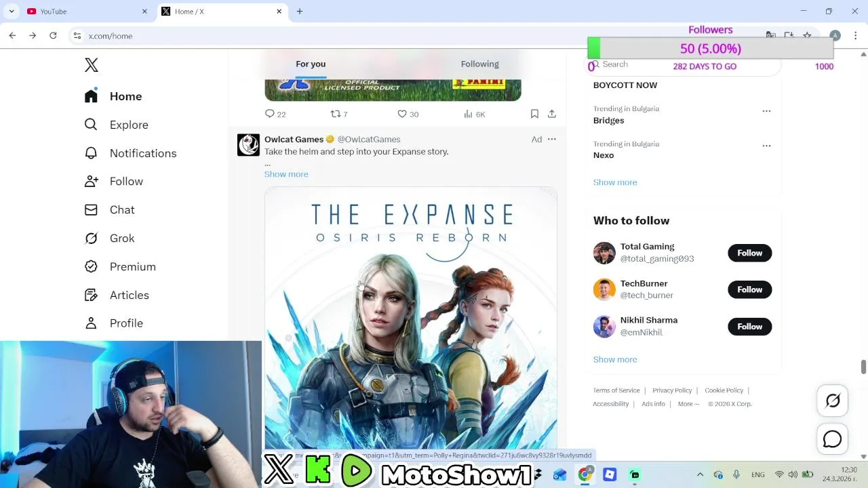Open more options for Owlcat Games ad
Image resolution: width=868 pixels, height=488 pixels.
coord(552,140)
